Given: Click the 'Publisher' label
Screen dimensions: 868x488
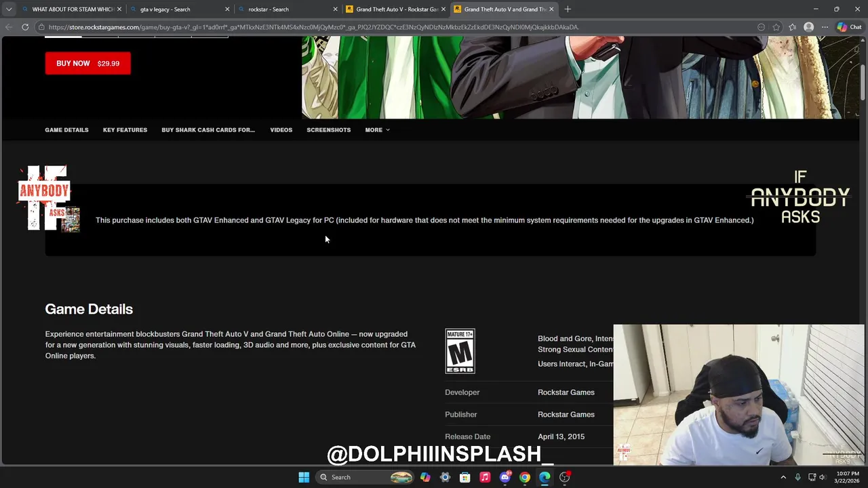Looking at the screenshot, I should coord(460,414).
